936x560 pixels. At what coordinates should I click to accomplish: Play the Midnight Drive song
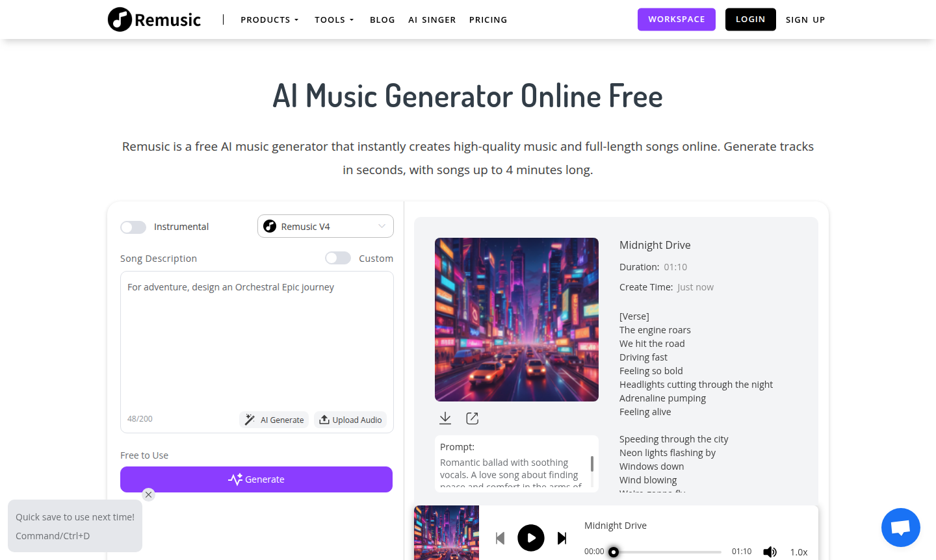pos(531,538)
